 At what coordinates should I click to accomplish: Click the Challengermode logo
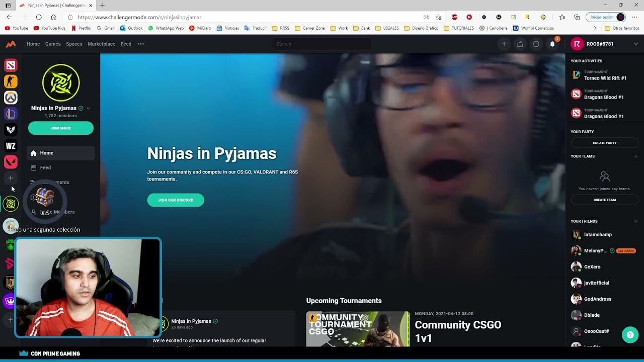(11, 44)
